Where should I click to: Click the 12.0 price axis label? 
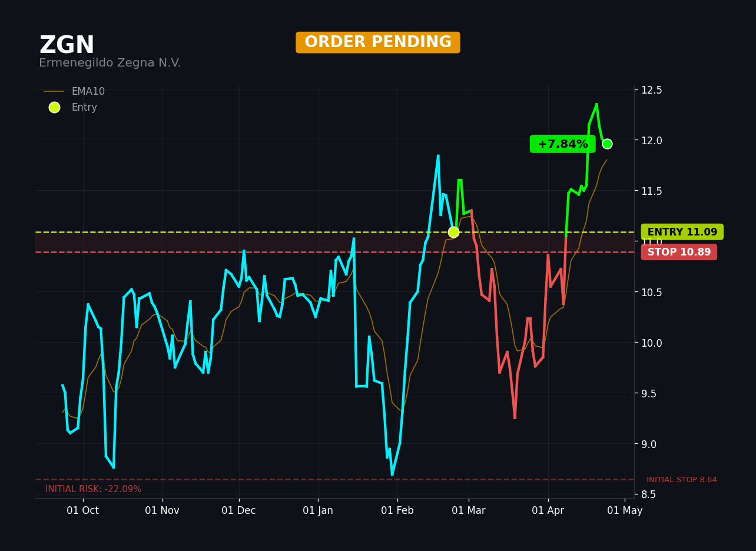pyautogui.click(x=652, y=140)
